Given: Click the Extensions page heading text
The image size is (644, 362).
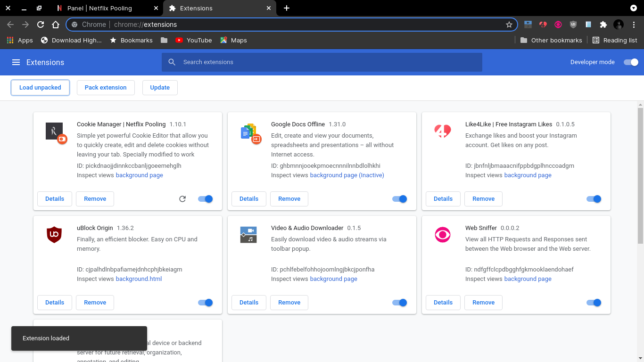Looking at the screenshot, I should (45, 62).
